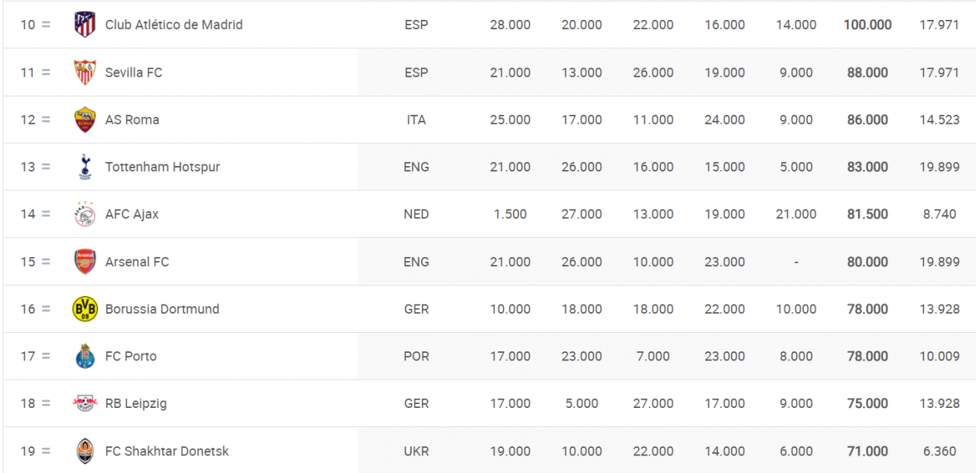Click the Borussia Dortmund BVB logo
980x473 pixels.
point(84,309)
